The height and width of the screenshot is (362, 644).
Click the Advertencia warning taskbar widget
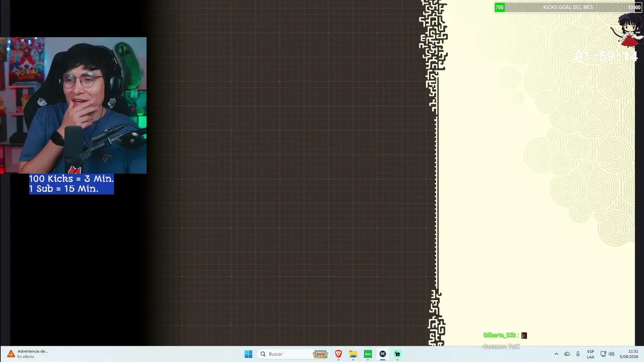[28, 354]
